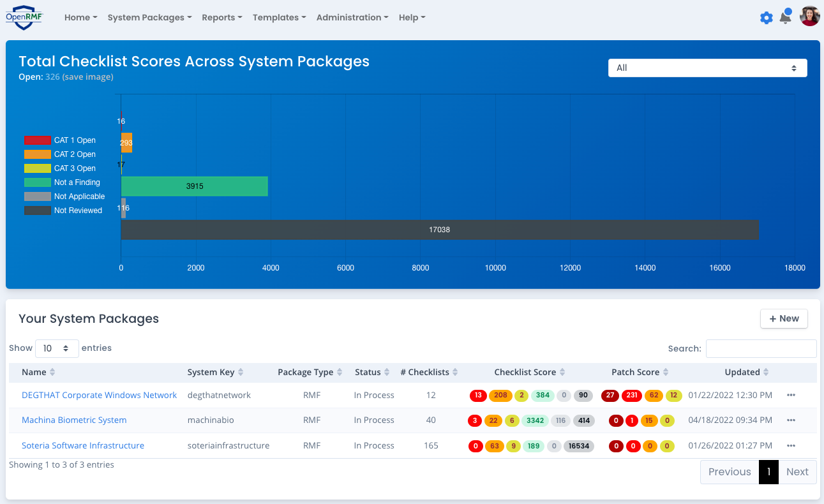
Task: Open the settings gear icon
Action: point(766,17)
